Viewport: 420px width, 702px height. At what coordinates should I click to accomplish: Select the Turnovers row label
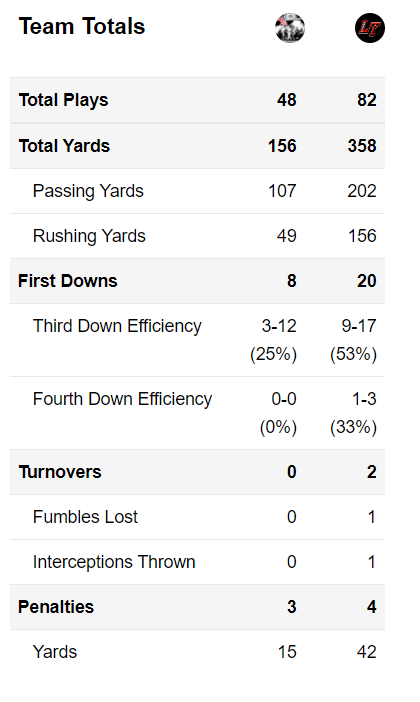click(x=60, y=472)
